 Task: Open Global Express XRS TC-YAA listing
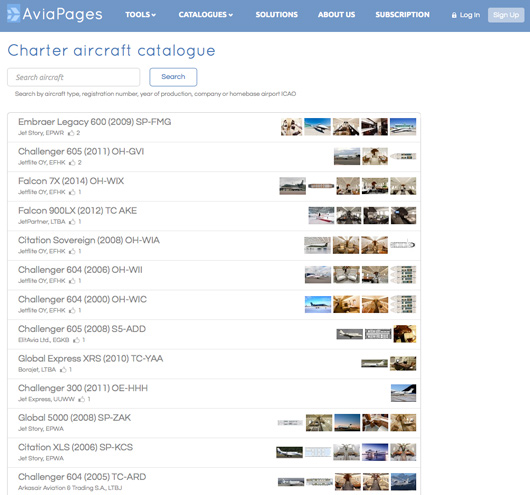point(91,358)
